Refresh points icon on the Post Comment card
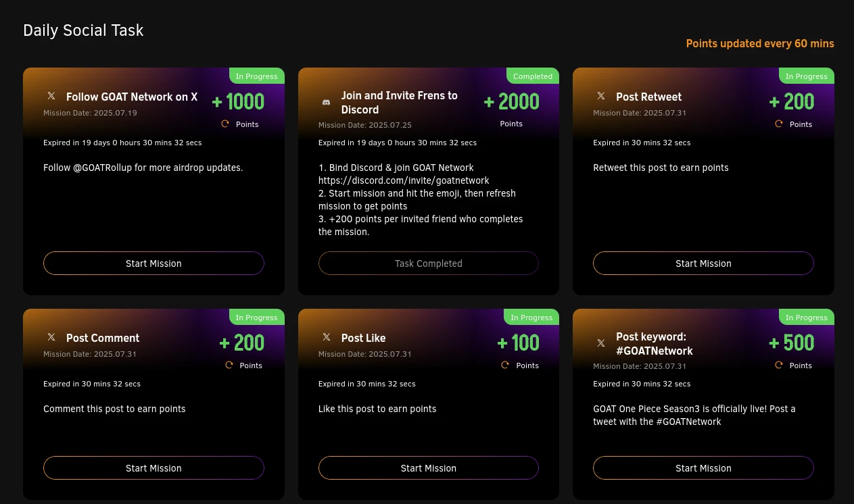Image resolution: width=854 pixels, height=504 pixels. (x=229, y=365)
